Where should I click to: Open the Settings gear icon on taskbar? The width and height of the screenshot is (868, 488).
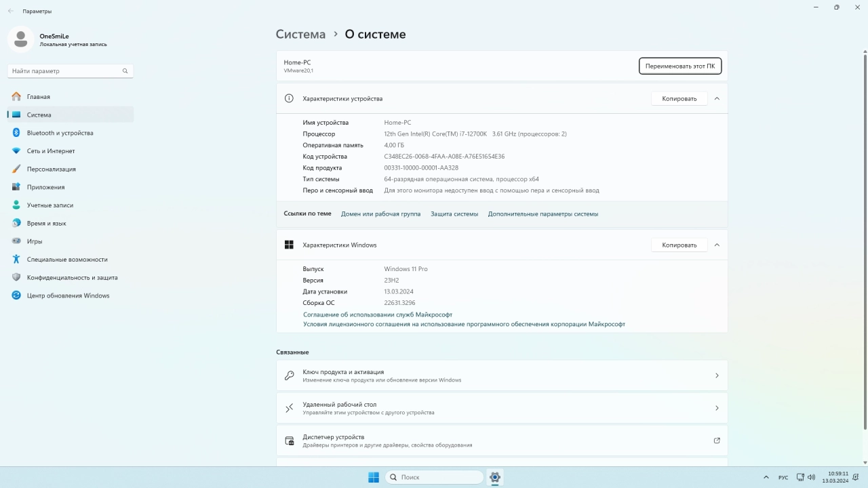[x=495, y=477]
